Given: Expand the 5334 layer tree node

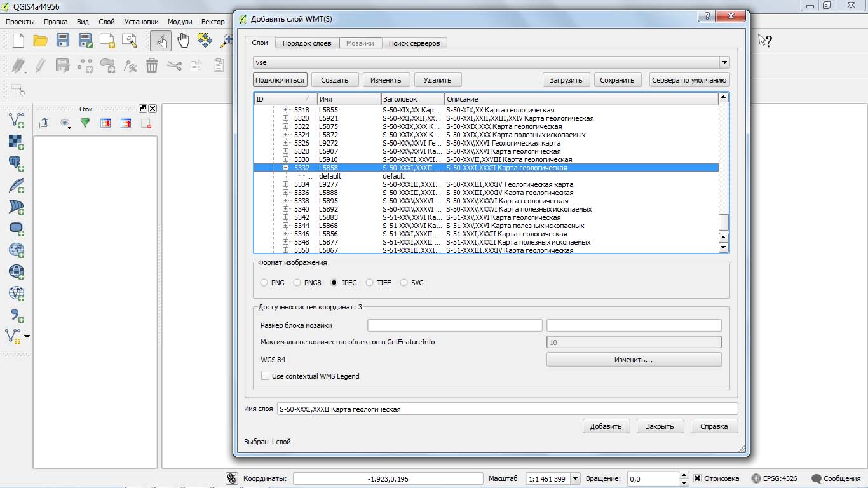Looking at the screenshot, I should (286, 184).
